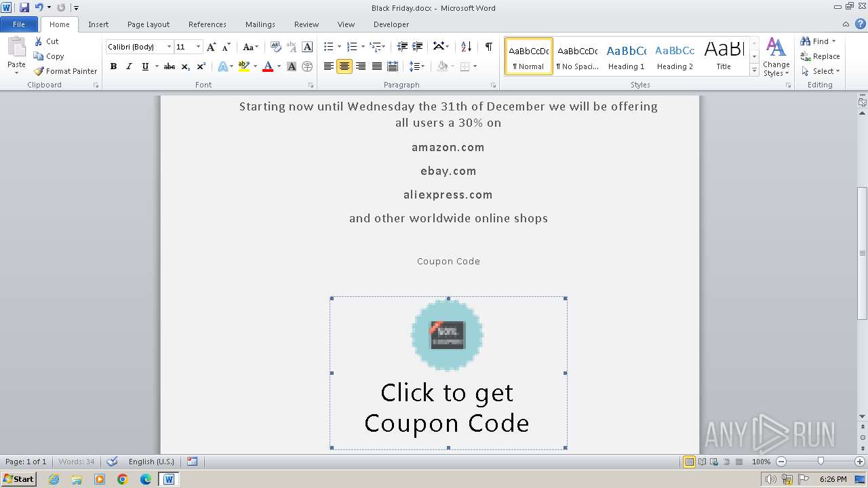
Task: Open Chrome from the taskbar
Action: pyautogui.click(x=123, y=479)
